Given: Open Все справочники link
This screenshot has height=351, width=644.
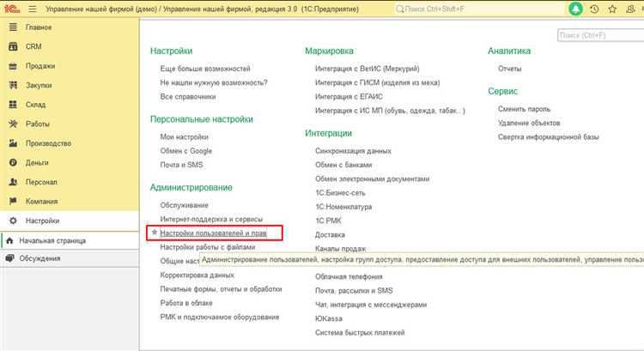Looking at the screenshot, I should [x=188, y=96].
